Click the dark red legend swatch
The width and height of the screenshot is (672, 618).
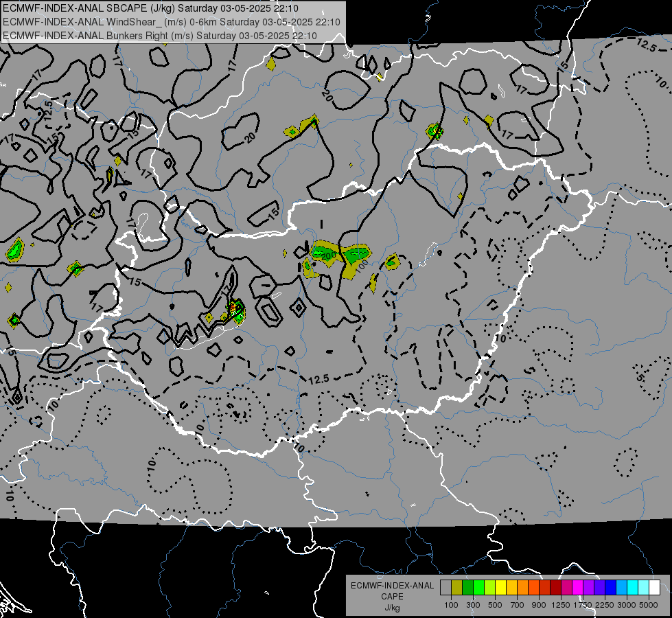(555, 588)
